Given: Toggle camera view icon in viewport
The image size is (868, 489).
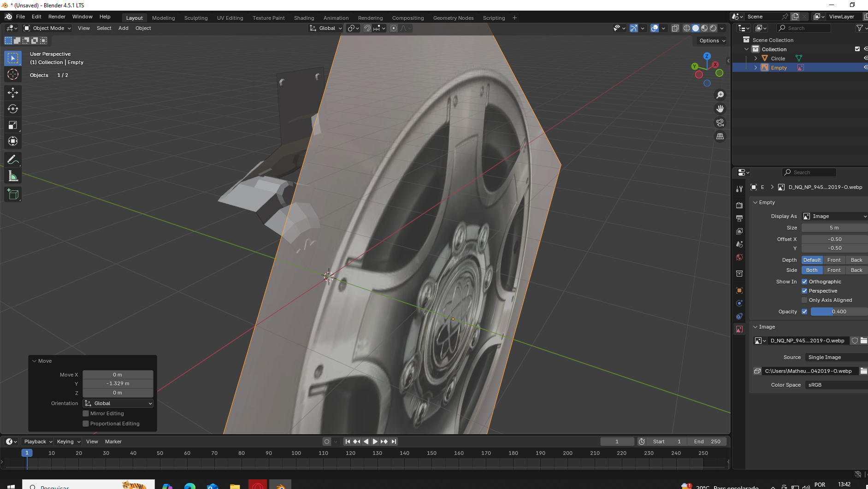Looking at the screenshot, I should [x=720, y=123].
